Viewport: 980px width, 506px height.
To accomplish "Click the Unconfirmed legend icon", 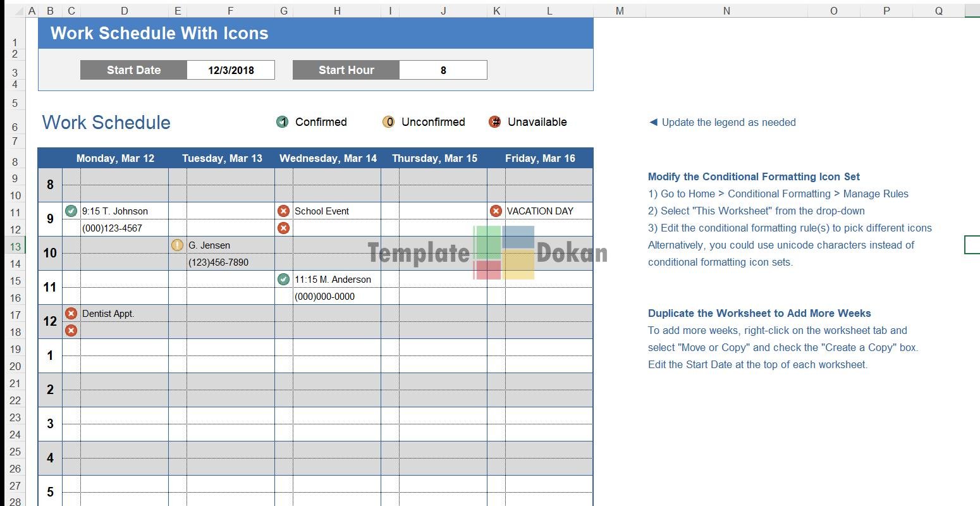I will tap(389, 122).
